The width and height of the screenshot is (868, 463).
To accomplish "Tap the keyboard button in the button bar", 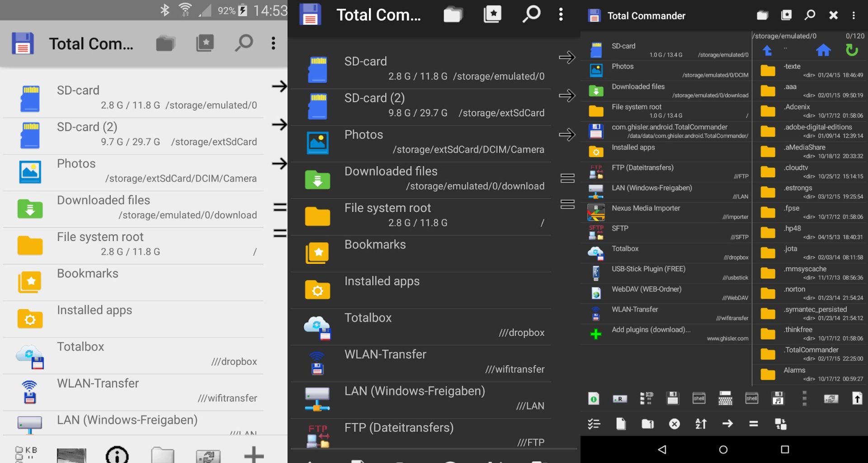I will (x=725, y=398).
